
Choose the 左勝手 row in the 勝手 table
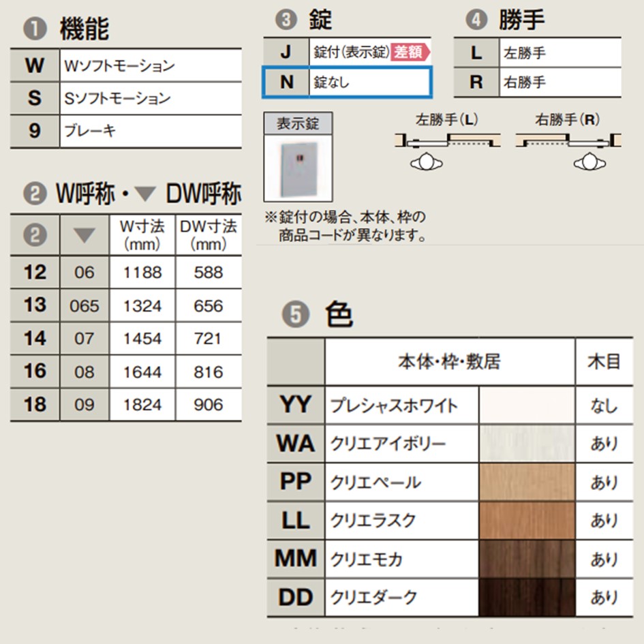[537, 52]
